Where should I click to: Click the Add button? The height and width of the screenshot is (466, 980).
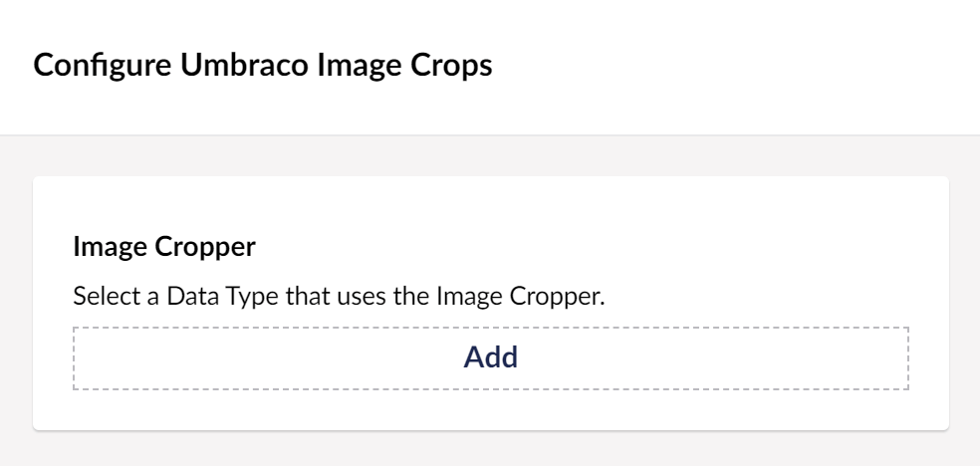click(491, 357)
